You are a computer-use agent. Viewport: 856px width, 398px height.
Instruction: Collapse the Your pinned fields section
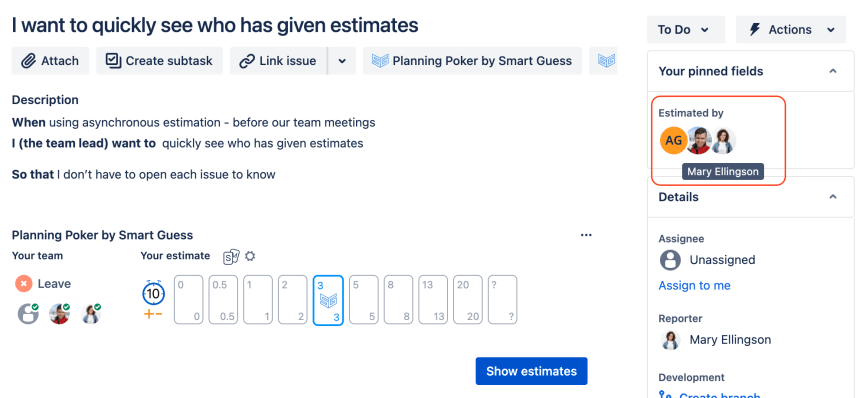(833, 71)
